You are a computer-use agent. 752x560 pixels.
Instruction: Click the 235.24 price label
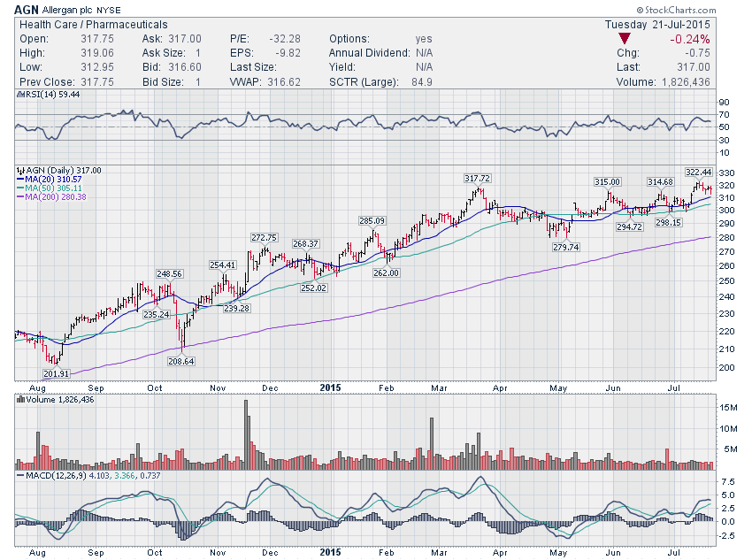[x=157, y=314]
